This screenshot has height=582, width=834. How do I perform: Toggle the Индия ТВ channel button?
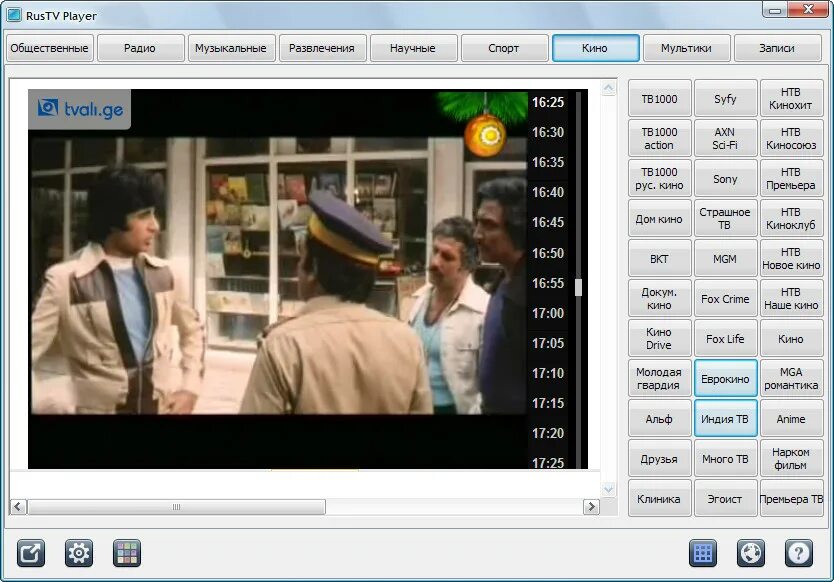click(725, 419)
